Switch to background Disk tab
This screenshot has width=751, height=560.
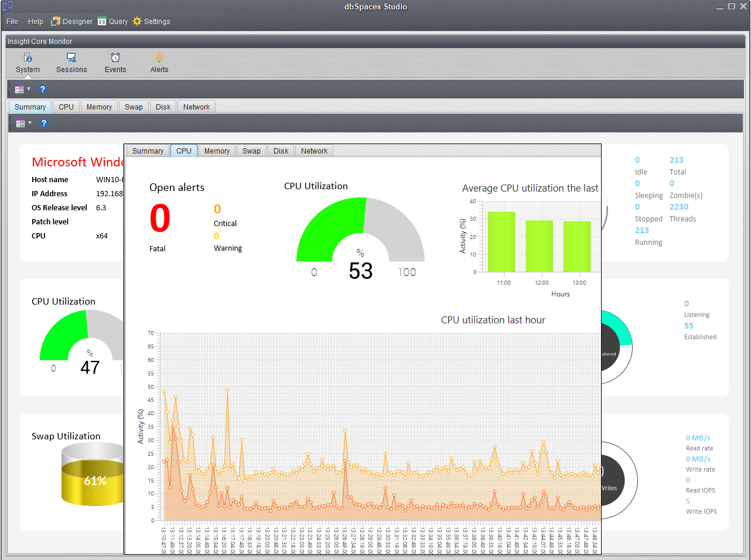tap(163, 107)
